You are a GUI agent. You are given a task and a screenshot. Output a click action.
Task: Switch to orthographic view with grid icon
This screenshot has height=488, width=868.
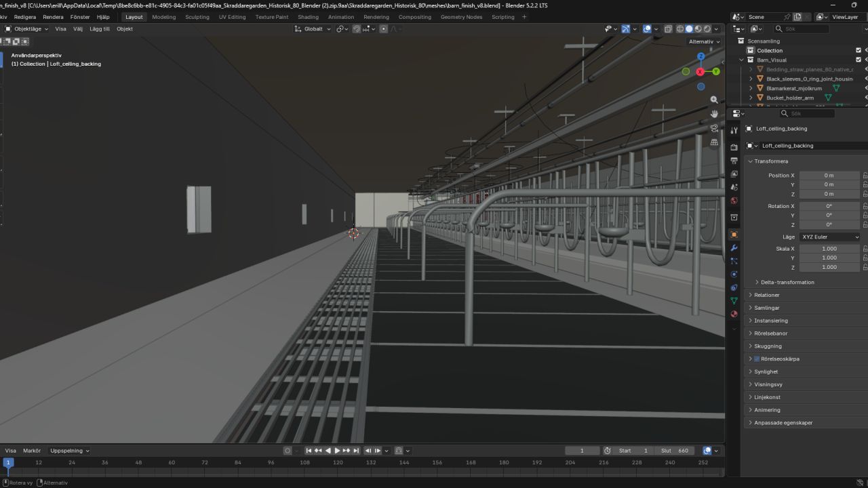tap(714, 142)
